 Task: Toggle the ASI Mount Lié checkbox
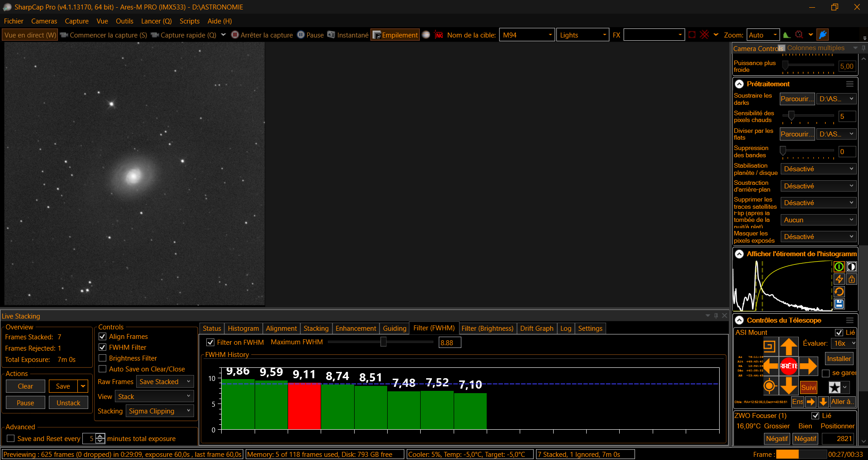pyautogui.click(x=839, y=333)
